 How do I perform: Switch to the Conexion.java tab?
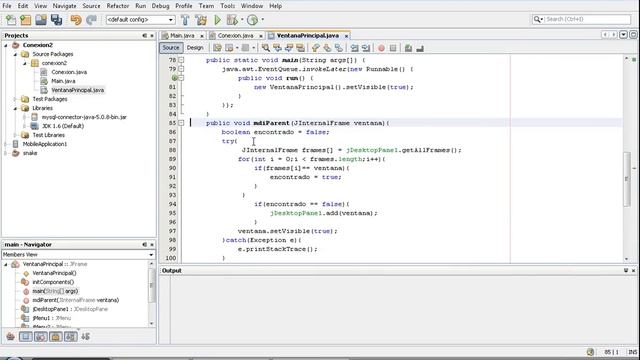click(x=235, y=36)
